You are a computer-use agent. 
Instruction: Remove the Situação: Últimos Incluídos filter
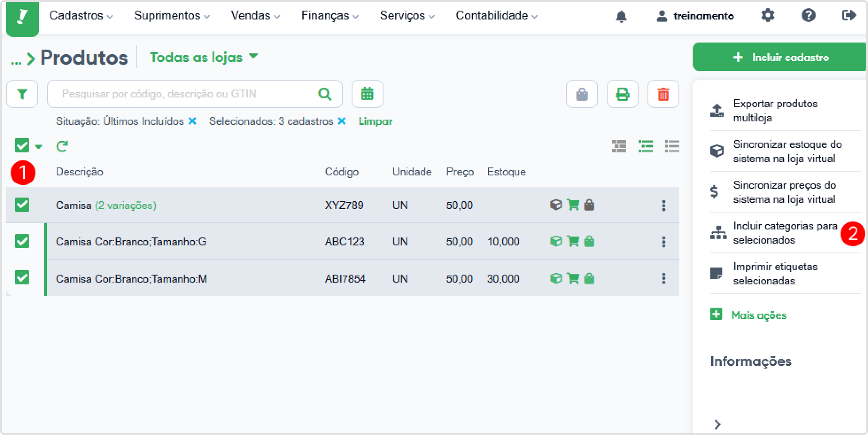pyautogui.click(x=192, y=121)
